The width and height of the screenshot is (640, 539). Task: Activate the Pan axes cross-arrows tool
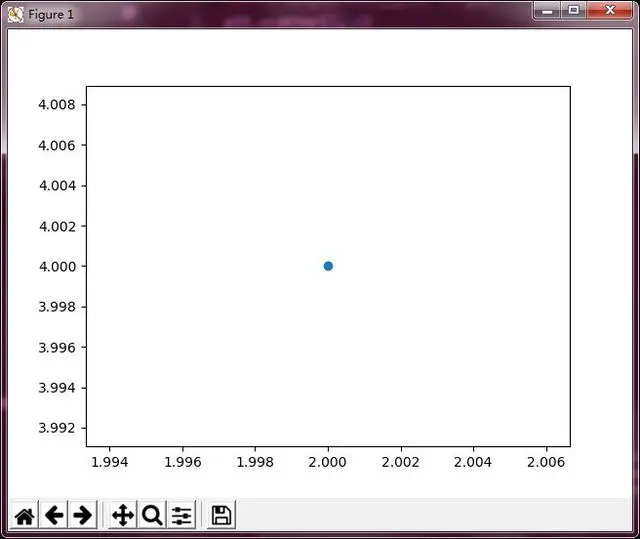click(x=123, y=515)
